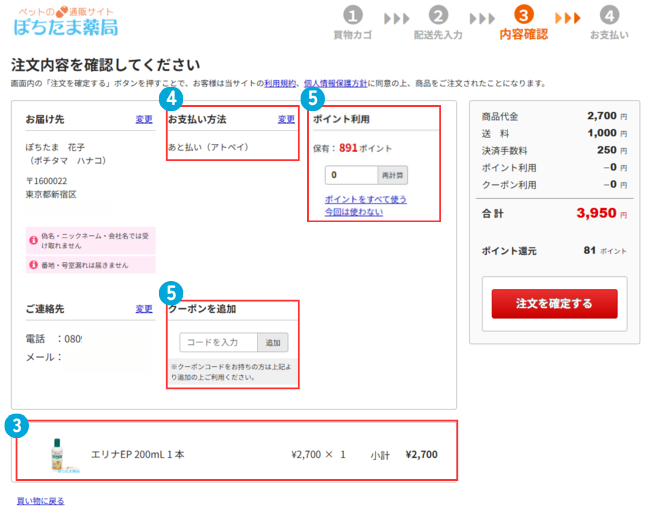The image size is (650, 513).
Task: Click the step 3 内容確認 circle icon
Action: click(x=524, y=16)
